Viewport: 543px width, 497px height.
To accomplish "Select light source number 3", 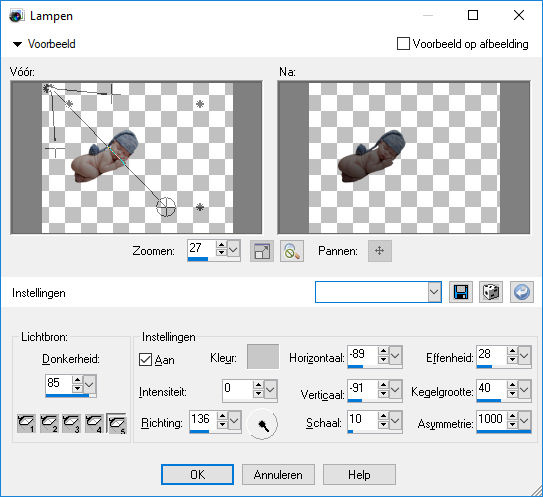I will tap(71, 423).
